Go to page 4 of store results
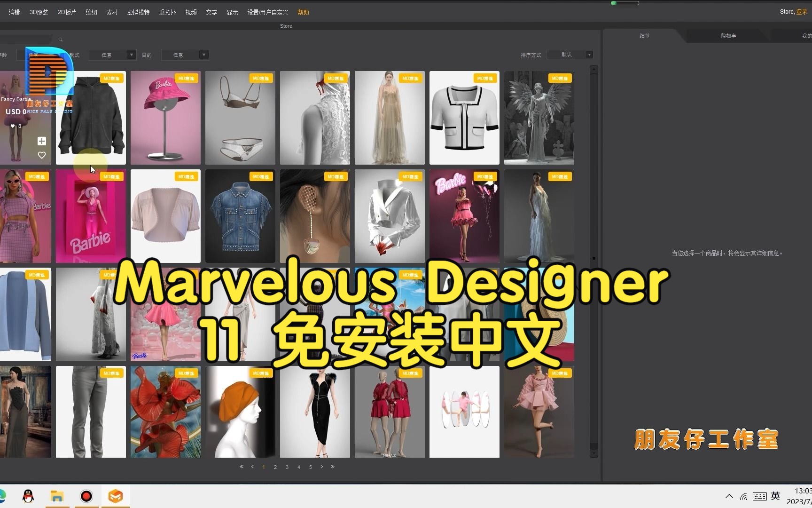The height and width of the screenshot is (508, 812). (299, 467)
